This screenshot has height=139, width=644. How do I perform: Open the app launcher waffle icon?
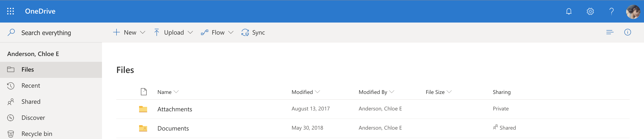coord(11,11)
